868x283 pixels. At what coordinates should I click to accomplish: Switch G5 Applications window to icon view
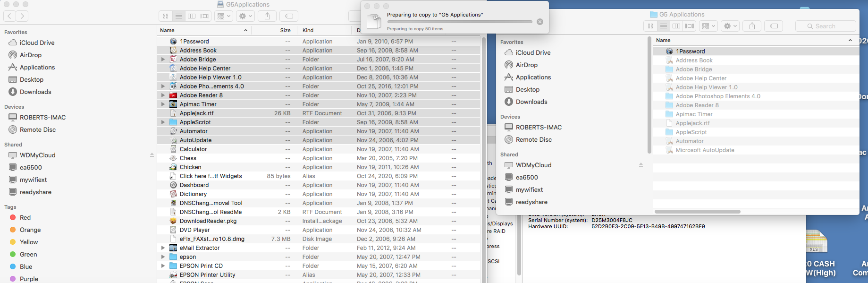650,26
